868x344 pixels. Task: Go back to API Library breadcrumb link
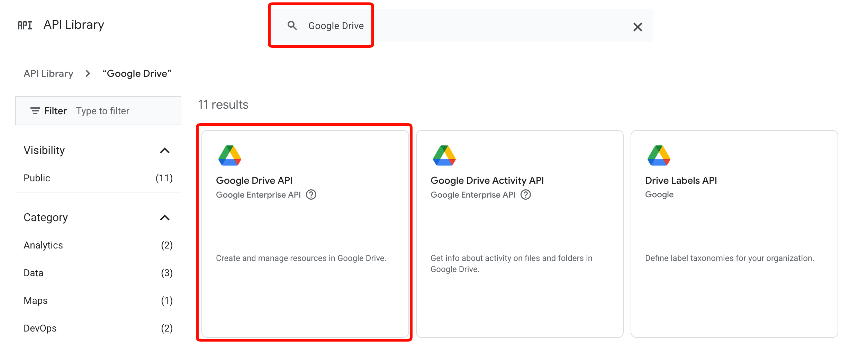(x=48, y=73)
